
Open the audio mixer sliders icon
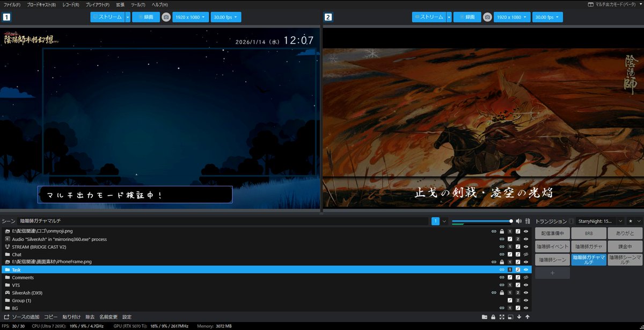(528, 221)
